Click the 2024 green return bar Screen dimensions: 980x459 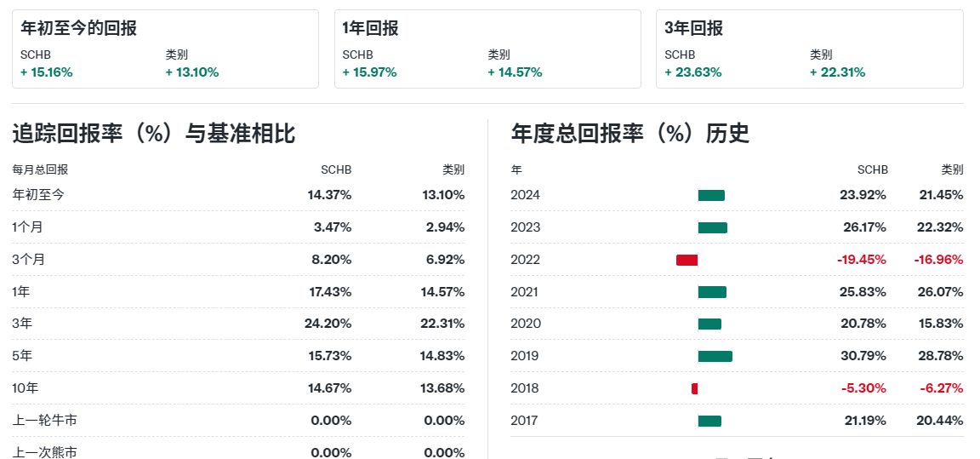[711, 195]
